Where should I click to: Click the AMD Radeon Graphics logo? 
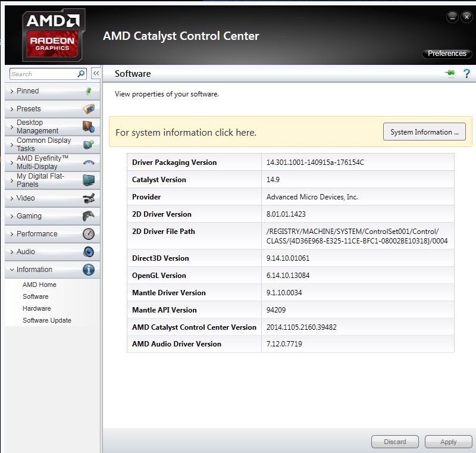point(53,35)
